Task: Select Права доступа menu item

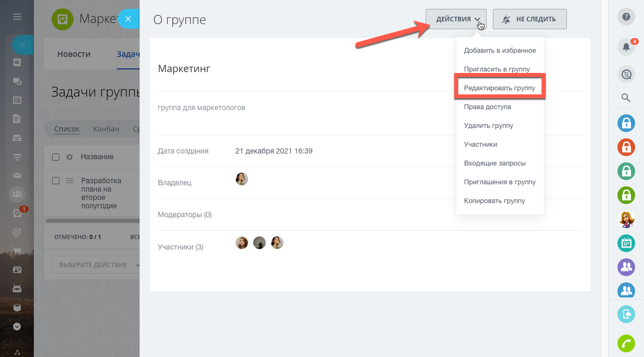Action: [500, 107]
